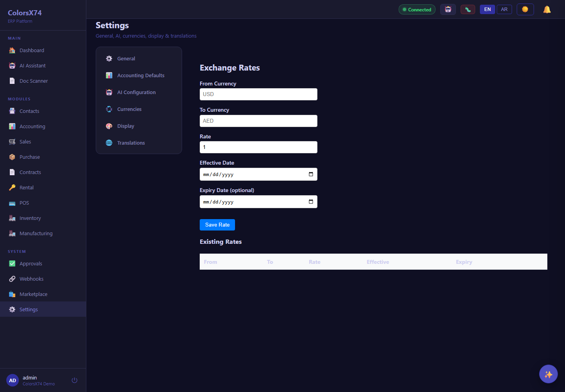Click the Sales cart icon

(12, 142)
